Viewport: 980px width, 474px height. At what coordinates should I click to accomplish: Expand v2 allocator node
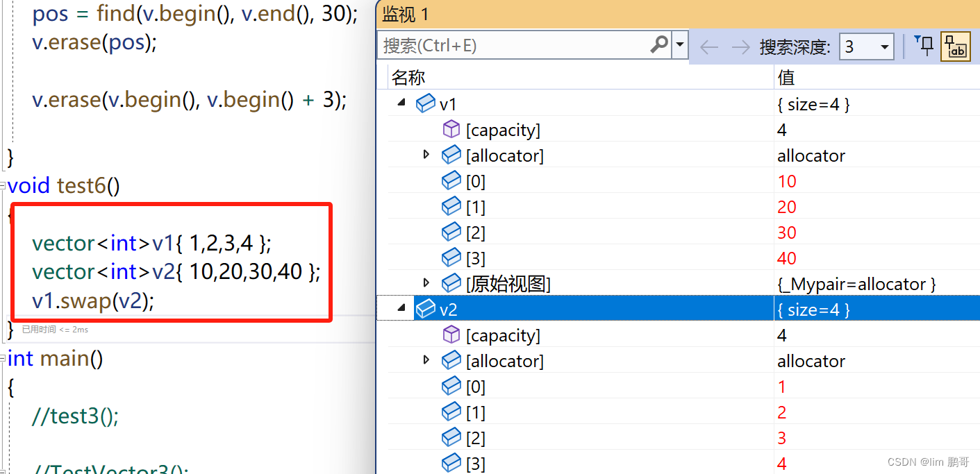coord(426,359)
